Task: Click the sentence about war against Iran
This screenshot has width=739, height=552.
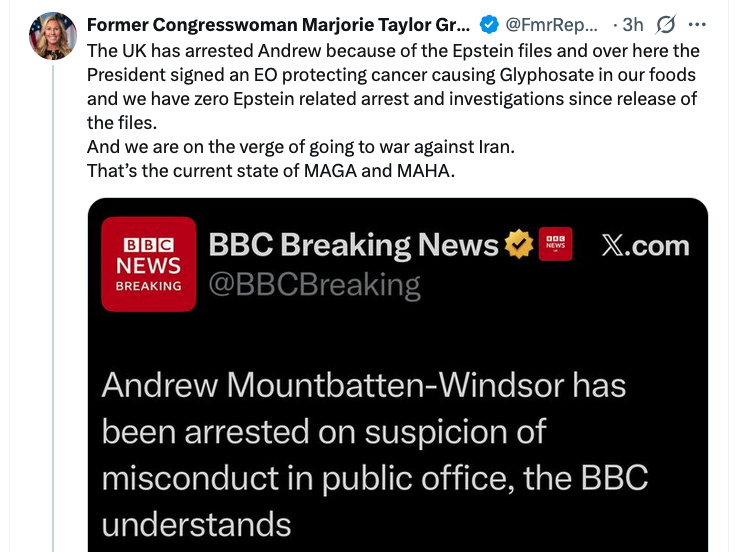Action: [x=301, y=147]
